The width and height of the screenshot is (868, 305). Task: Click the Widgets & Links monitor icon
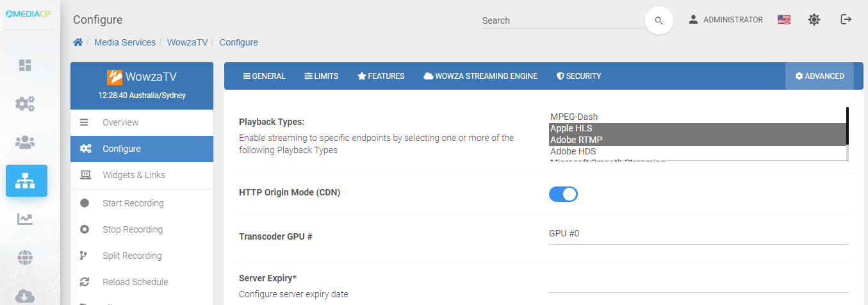click(x=85, y=175)
